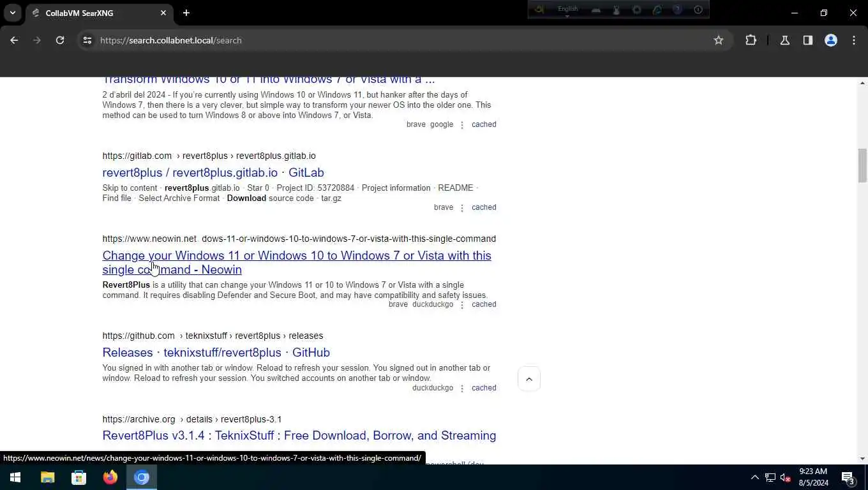Open the English language dropdown in overlay bar
The height and width of the screenshot is (490, 868).
(x=567, y=10)
